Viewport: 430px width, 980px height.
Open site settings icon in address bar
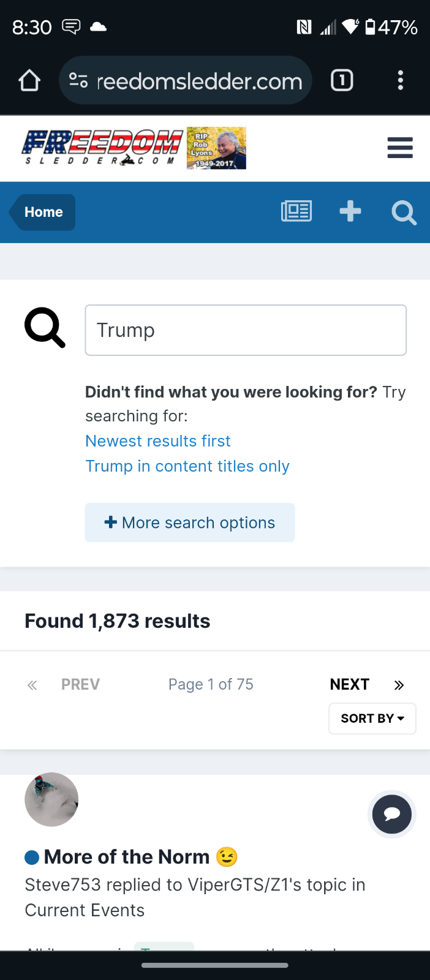[78, 80]
